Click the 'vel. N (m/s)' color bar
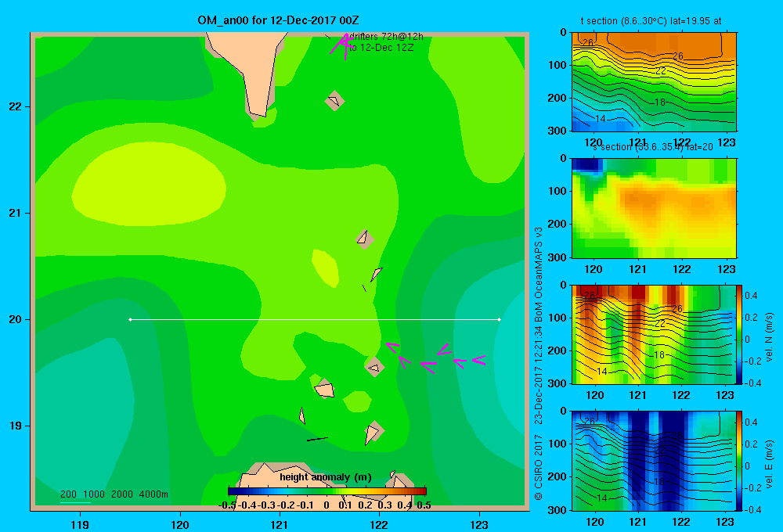The width and height of the screenshot is (783, 532). [739, 334]
